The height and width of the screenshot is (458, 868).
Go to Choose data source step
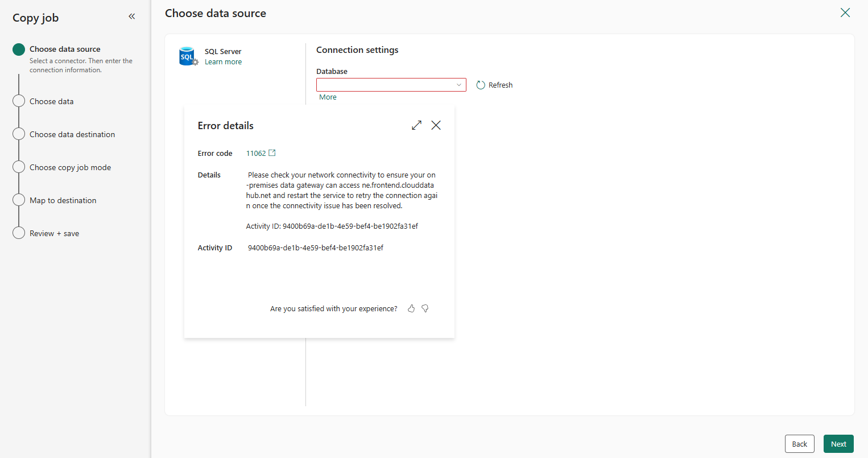tap(65, 49)
